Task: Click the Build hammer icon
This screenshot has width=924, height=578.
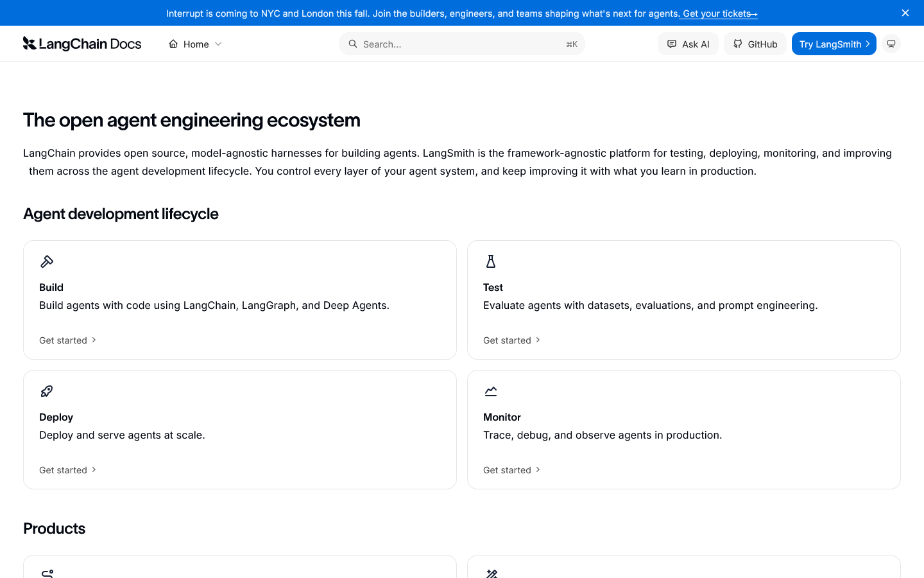Action: tap(47, 261)
